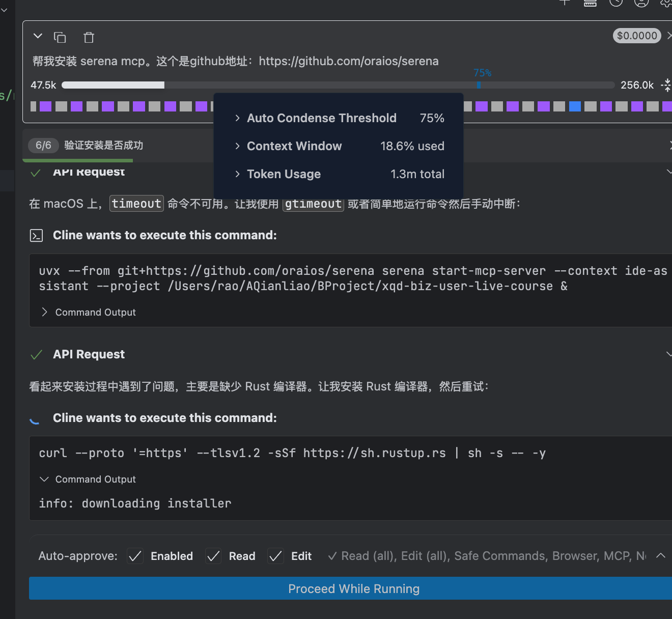Click the "1.3m total" value
672x619 pixels.
click(417, 174)
